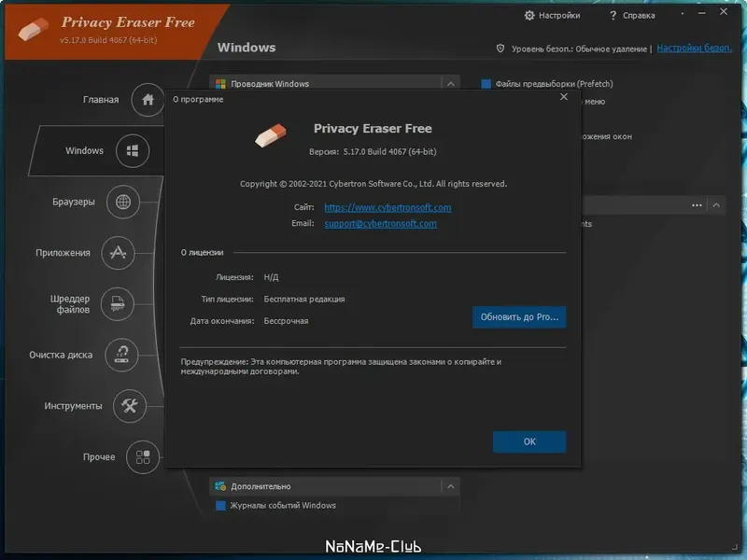The width and height of the screenshot is (747, 560).
Task: Collapse the Дополнительно section chevron
Action: (449, 485)
